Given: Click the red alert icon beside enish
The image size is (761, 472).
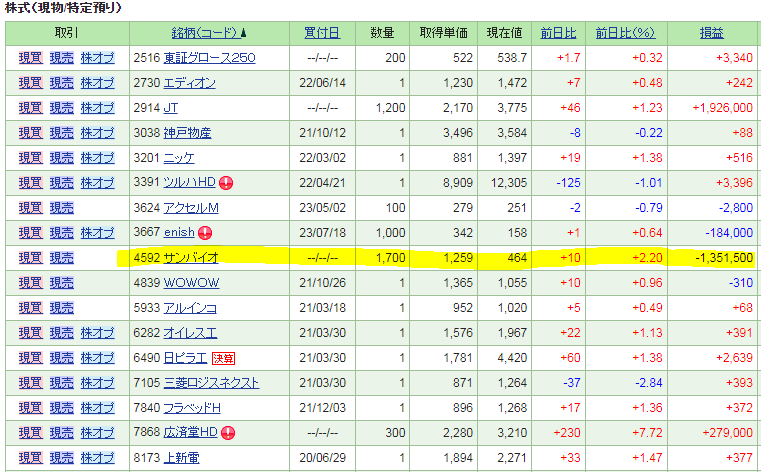Looking at the screenshot, I should tap(205, 233).
